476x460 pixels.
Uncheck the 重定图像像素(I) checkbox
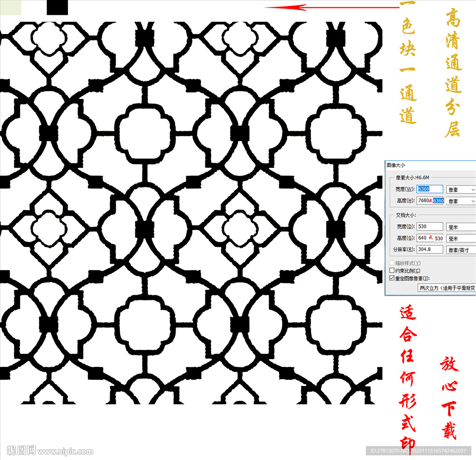coord(392,278)
